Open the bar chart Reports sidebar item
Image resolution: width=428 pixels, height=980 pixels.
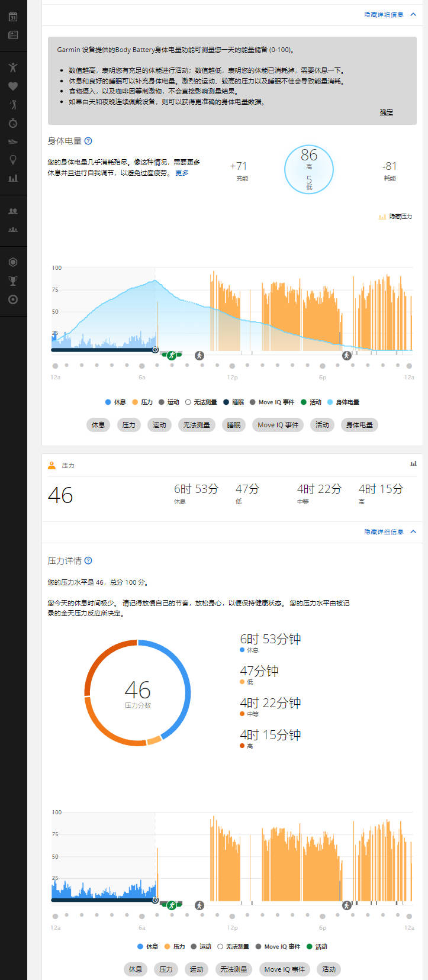click(x=13, y=178)
